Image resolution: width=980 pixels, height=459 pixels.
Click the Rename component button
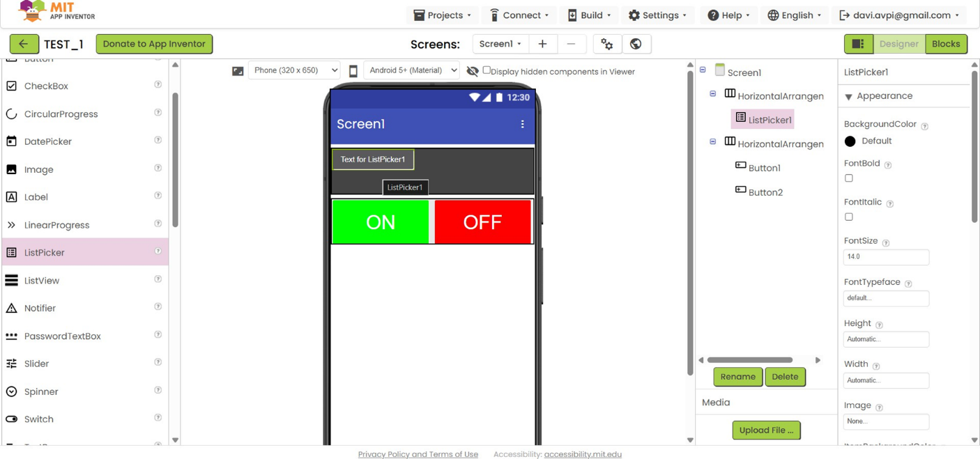coord(737,377)
